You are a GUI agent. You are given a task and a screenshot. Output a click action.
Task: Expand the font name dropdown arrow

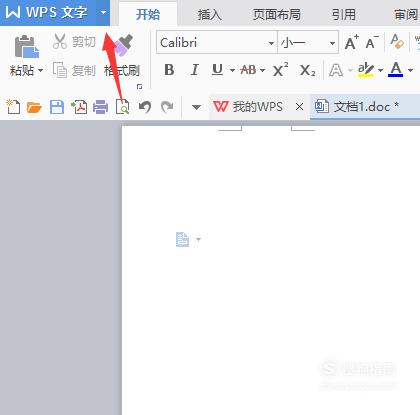[271, 43]
